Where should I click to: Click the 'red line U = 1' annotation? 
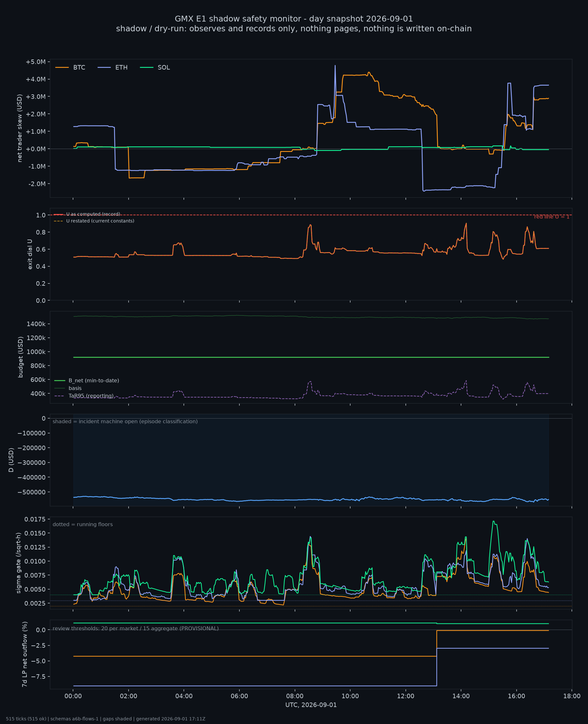pos(552,217)
